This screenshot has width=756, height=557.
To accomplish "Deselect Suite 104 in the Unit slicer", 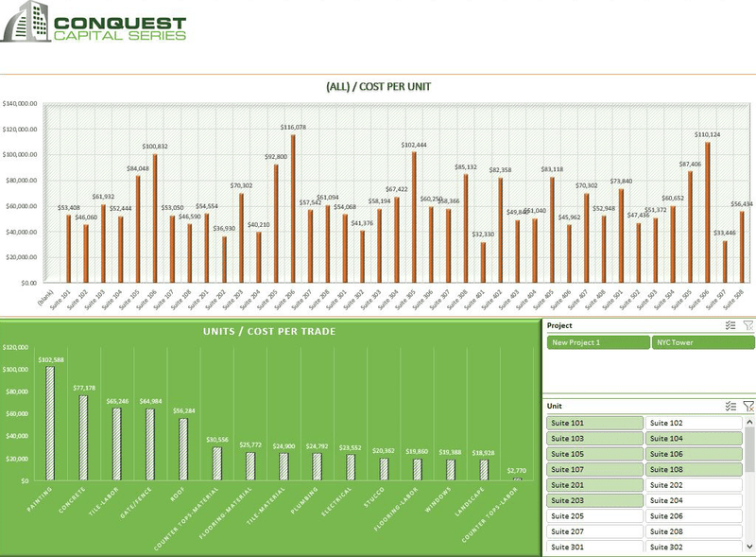I will [x=694, y=439].
